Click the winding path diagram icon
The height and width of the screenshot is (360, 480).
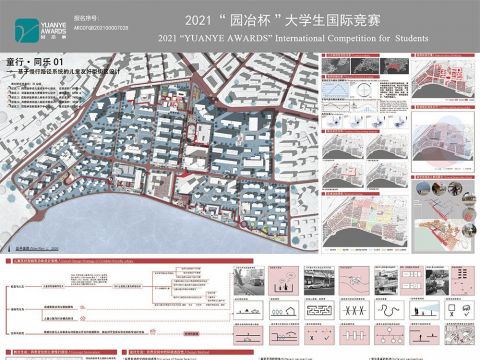pos(389,310)
